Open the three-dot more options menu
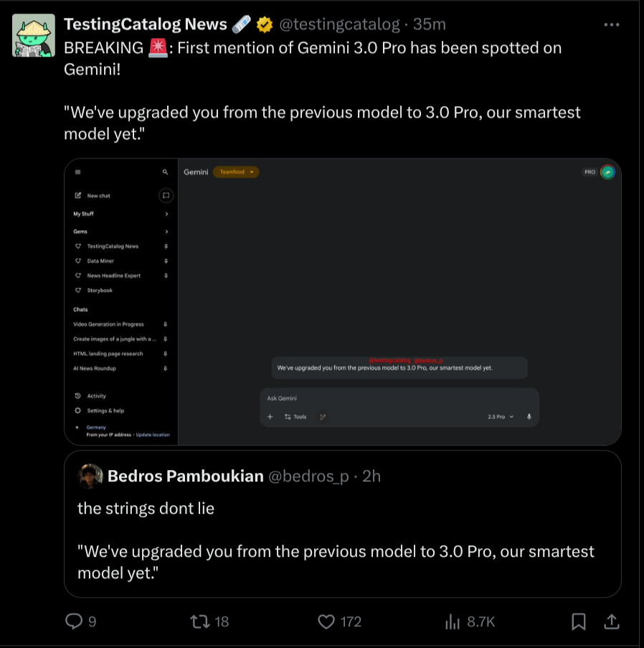644x648 pixels. tap(611, 24)
